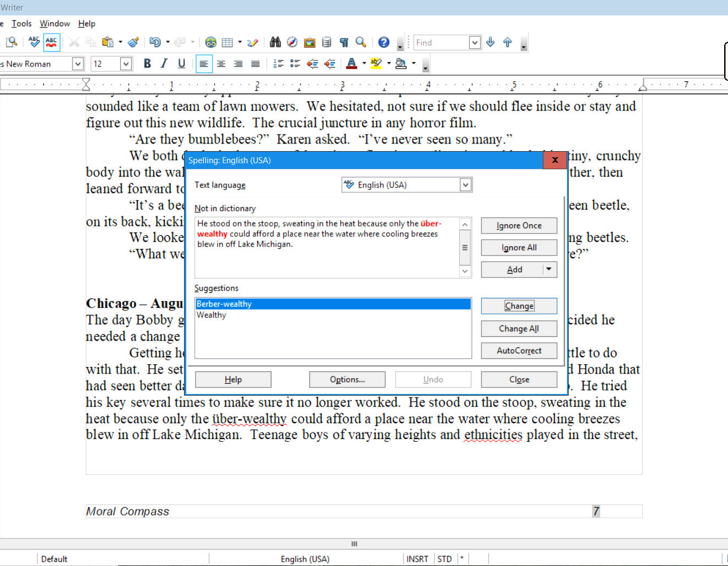Toggle underline formatting
This screenshot has width=728, height=566.
pyautogui.click(x=182, y=63)
